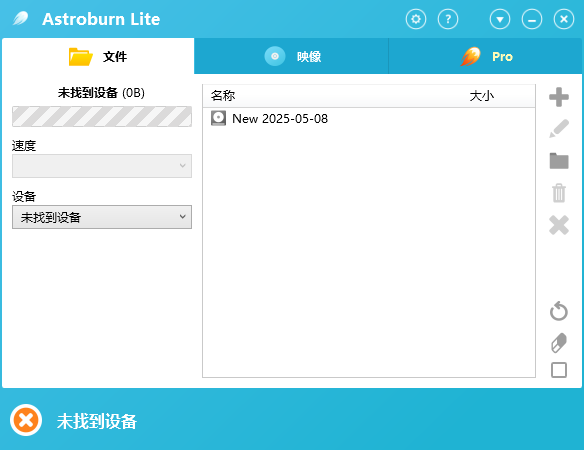Open the Pro tab
The height and width of the screenshot is (450, 584).
point(485,56)
